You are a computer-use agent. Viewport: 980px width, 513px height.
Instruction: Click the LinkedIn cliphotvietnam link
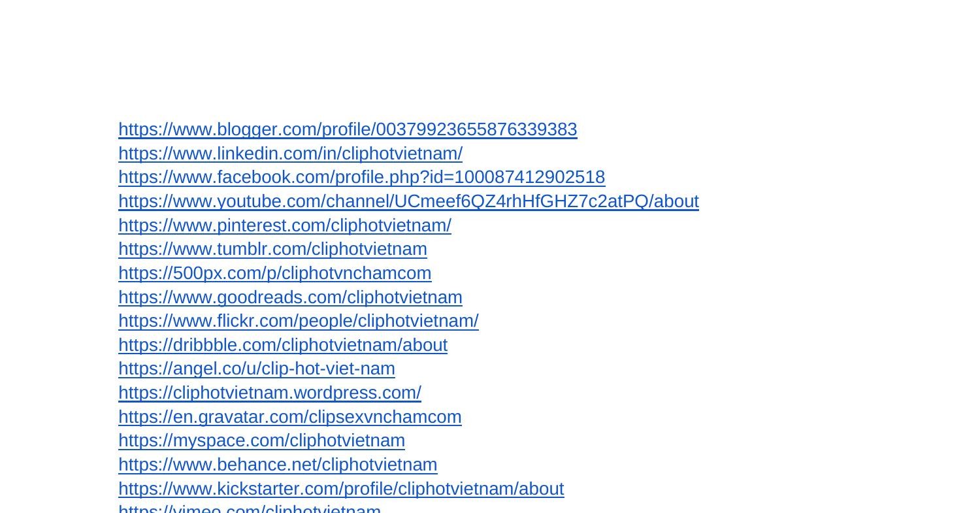click(290, 154)
